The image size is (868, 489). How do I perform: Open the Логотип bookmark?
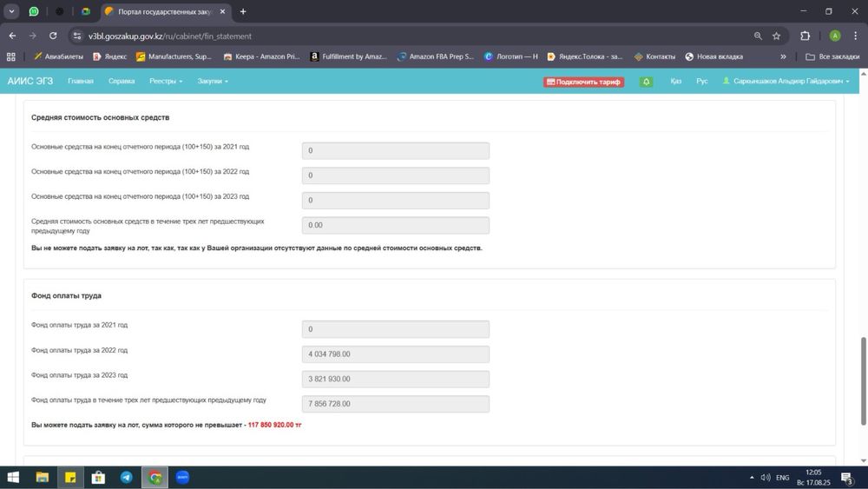pyautogui.click(x=511, y=56)
